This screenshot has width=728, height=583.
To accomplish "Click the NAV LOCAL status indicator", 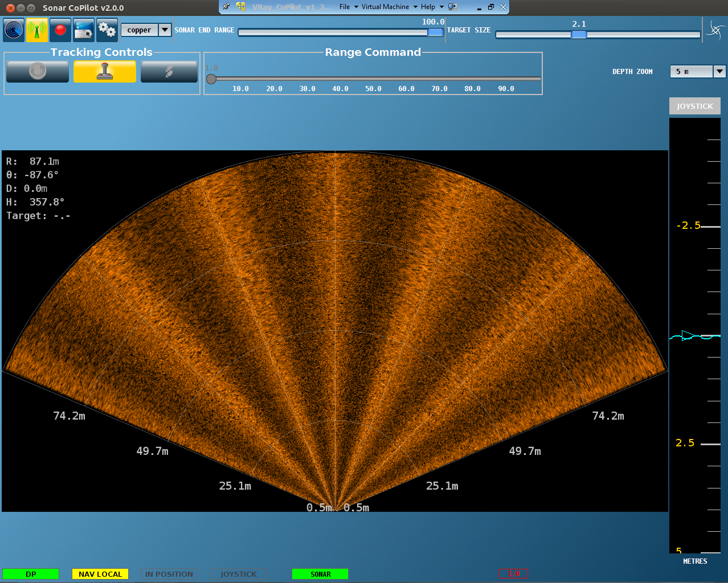I will pos(100,574).
